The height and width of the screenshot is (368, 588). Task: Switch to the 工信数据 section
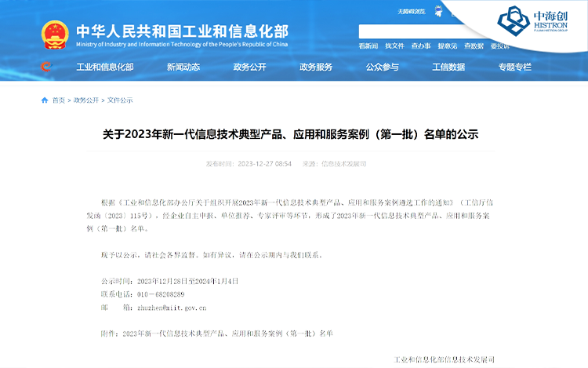(x=448, y=67)
